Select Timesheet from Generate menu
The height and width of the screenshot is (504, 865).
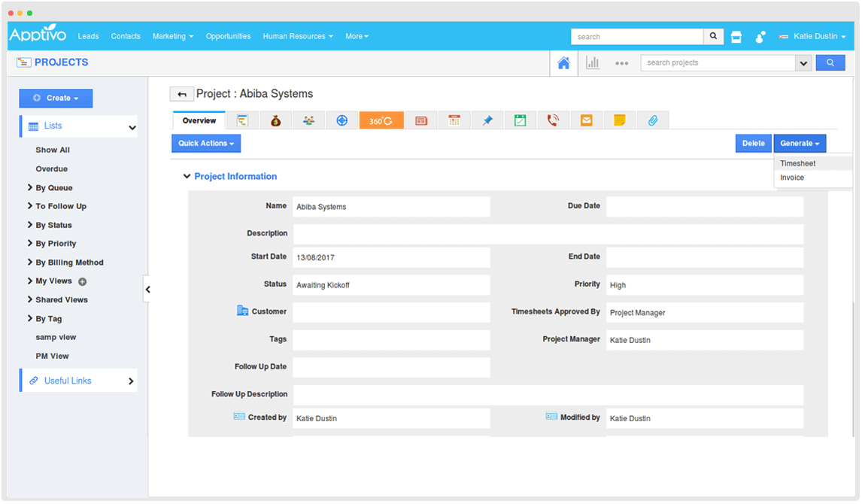click(798, 163)
